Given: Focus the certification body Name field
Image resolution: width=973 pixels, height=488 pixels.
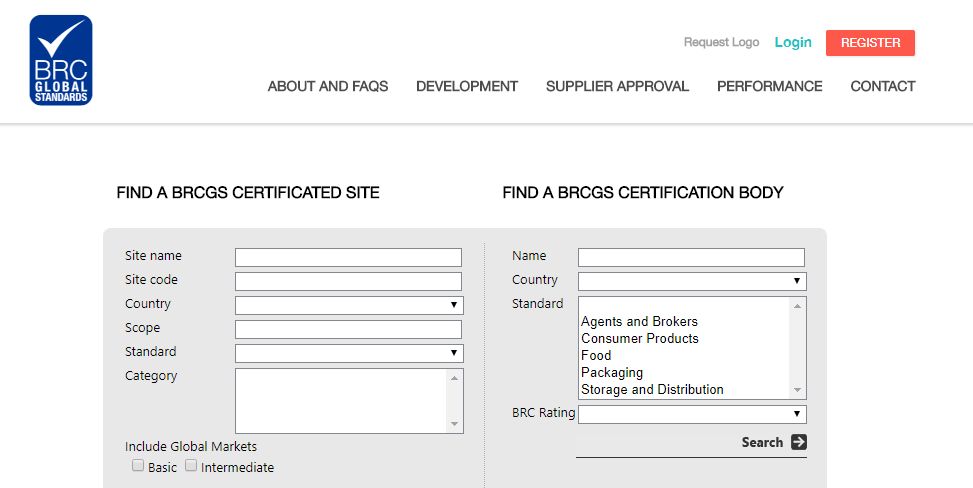Looking at the screenshot, I should point(691,257).
